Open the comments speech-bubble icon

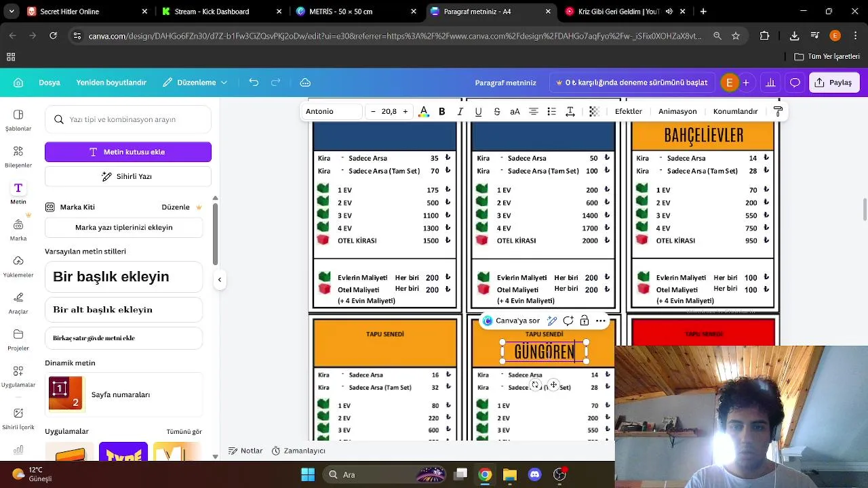[795, 83]
